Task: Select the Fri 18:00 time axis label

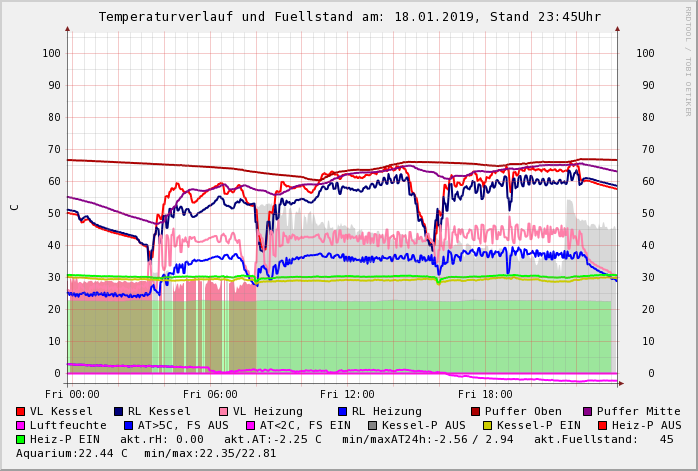Action: pos(484,394)
